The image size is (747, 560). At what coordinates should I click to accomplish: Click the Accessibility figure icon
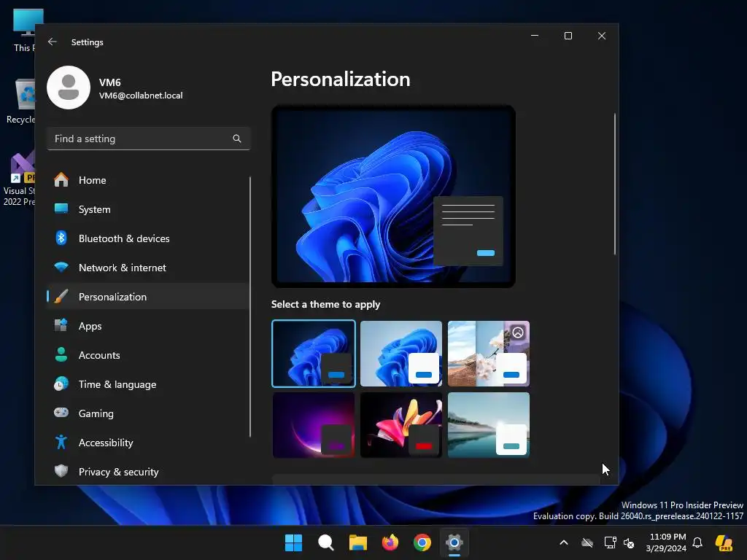(x=61, y=442)
